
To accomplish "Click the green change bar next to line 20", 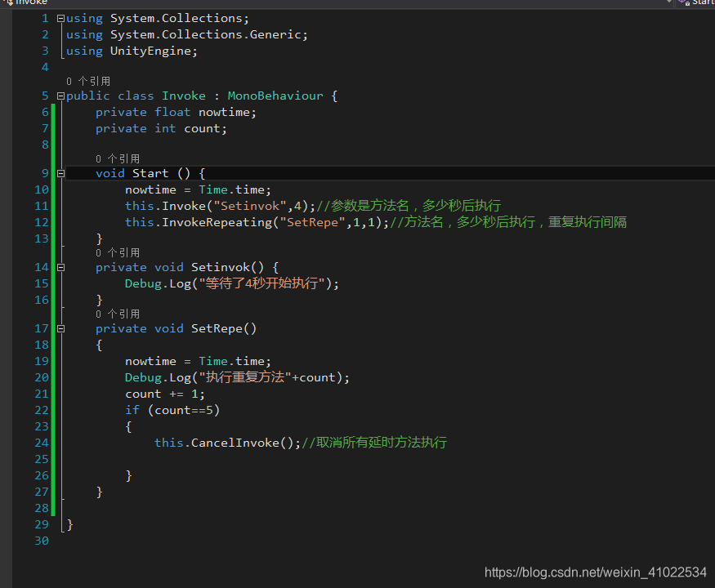I will point(52,377).
